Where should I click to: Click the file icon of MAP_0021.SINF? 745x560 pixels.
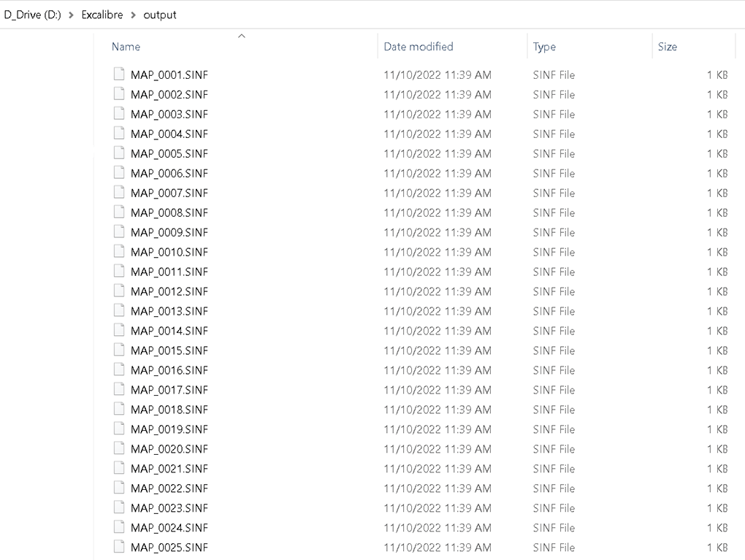pos(119,468)
